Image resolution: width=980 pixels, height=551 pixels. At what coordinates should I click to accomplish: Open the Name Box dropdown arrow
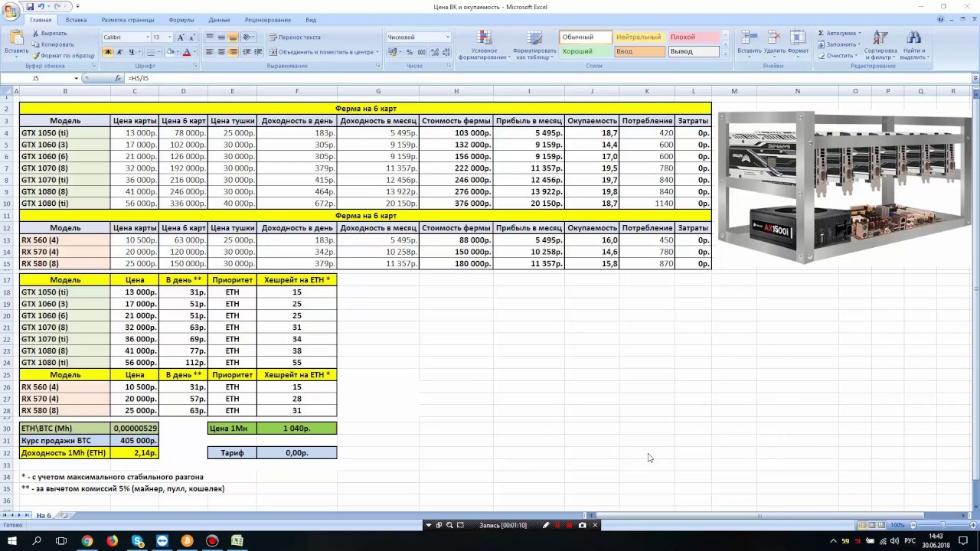point(76,78)
